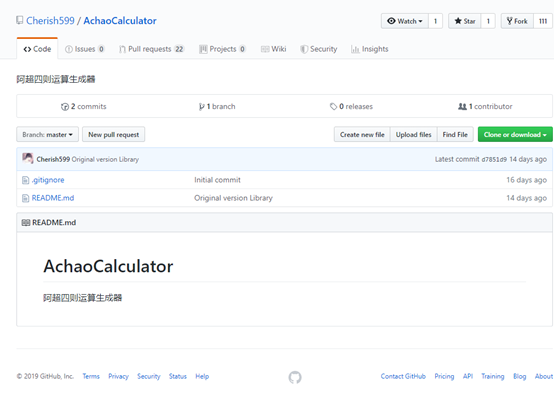Click the README.md header book icon
The width and height of the screenshot is (554, 401).
coord(26,223)
